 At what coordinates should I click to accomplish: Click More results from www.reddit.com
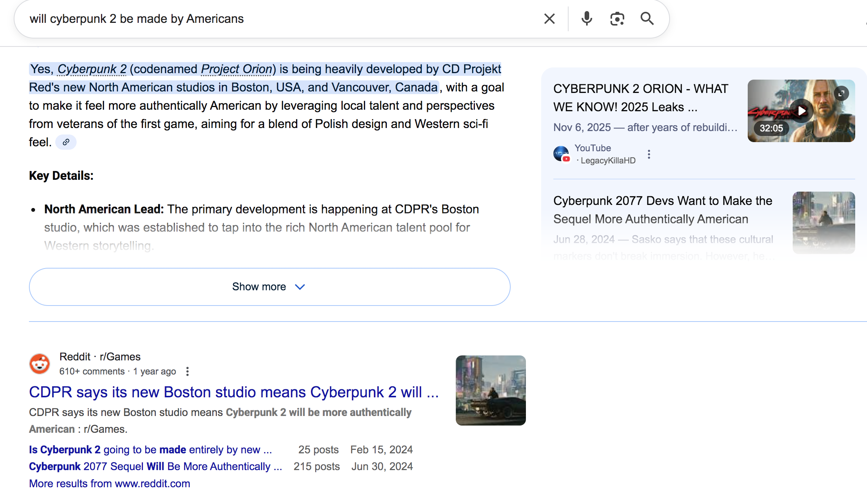pos(109,483)
